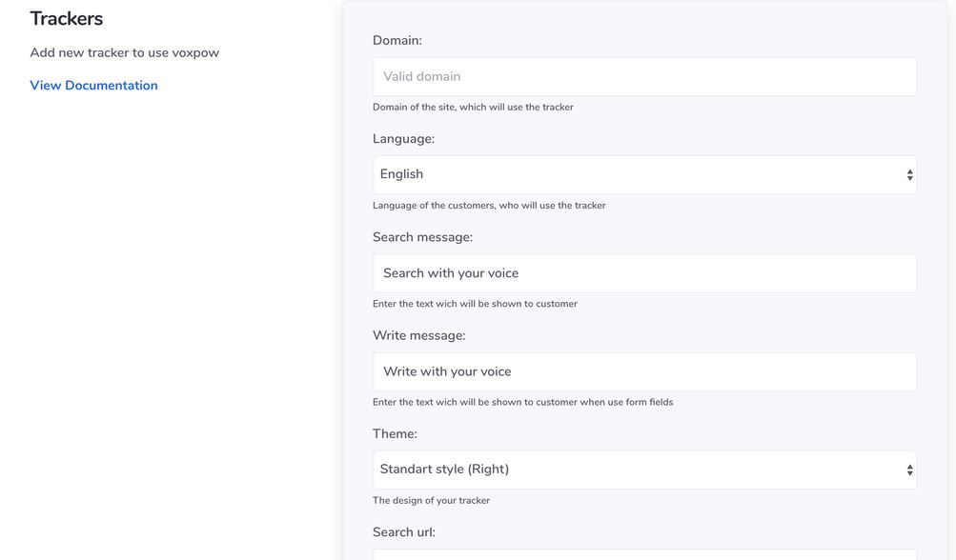Click the Search message: label
956x560 pixels.
(x=422, y=237)
